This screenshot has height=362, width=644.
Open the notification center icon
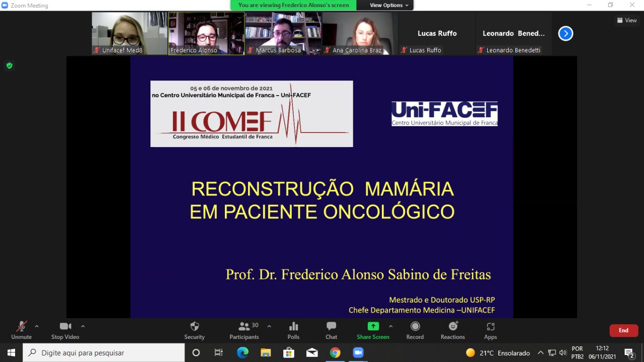[x=629, y=353]
